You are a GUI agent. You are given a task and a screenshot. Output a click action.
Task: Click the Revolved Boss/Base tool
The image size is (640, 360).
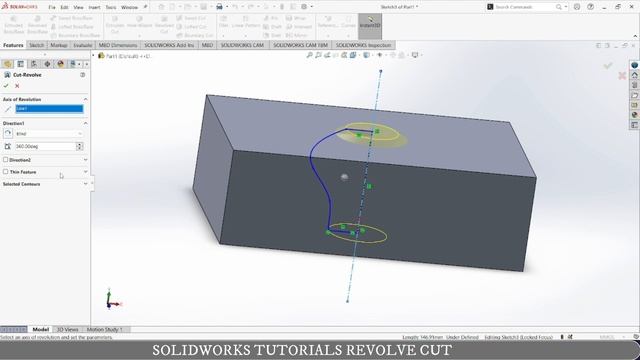(x=37, y=25)
